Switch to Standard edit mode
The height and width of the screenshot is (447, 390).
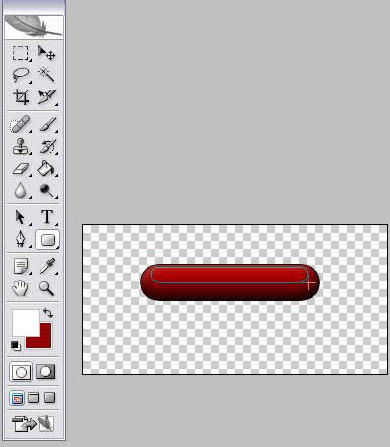pos(21,372)
